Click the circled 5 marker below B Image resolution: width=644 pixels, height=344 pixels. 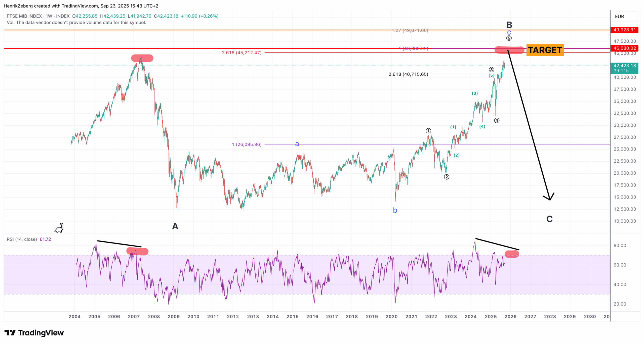click(509, 38)
